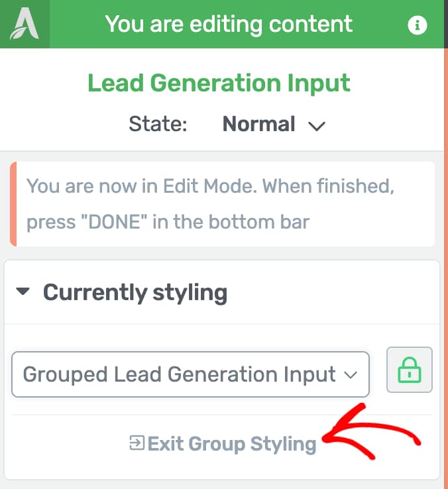The image size is (448, 489).
Task: Click the Exit Group Styling link
Action: coord(223,443)
